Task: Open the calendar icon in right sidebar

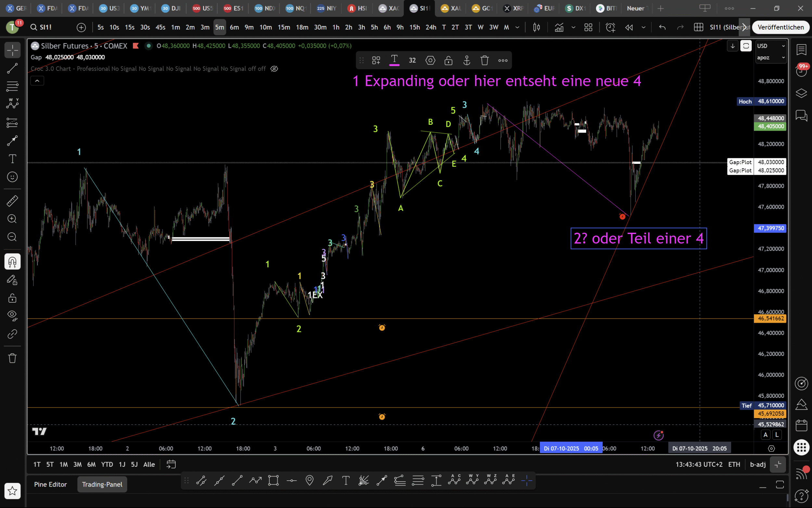Action: tap(801, 425)
